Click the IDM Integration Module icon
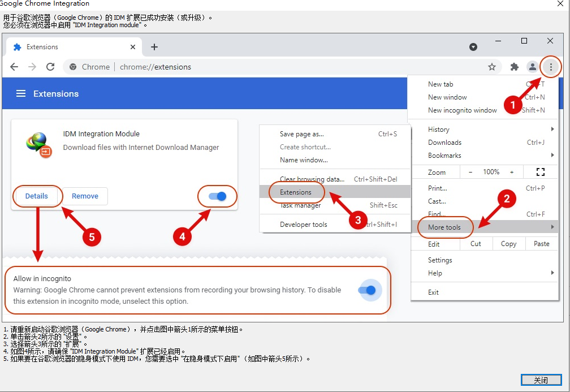 38,144
